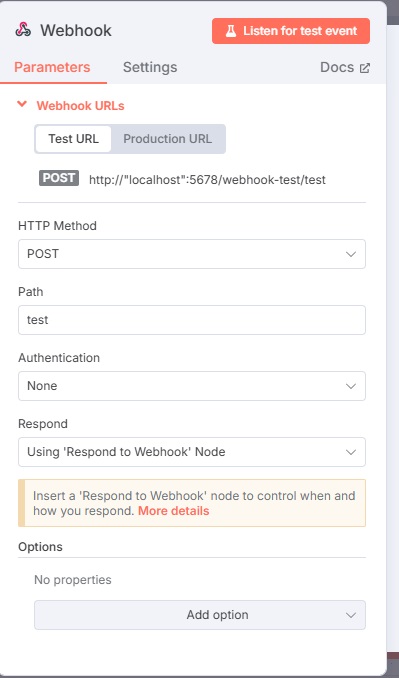Select the Parameters tab
Viewport: 399px width, 678px height.
click(52, 67)
